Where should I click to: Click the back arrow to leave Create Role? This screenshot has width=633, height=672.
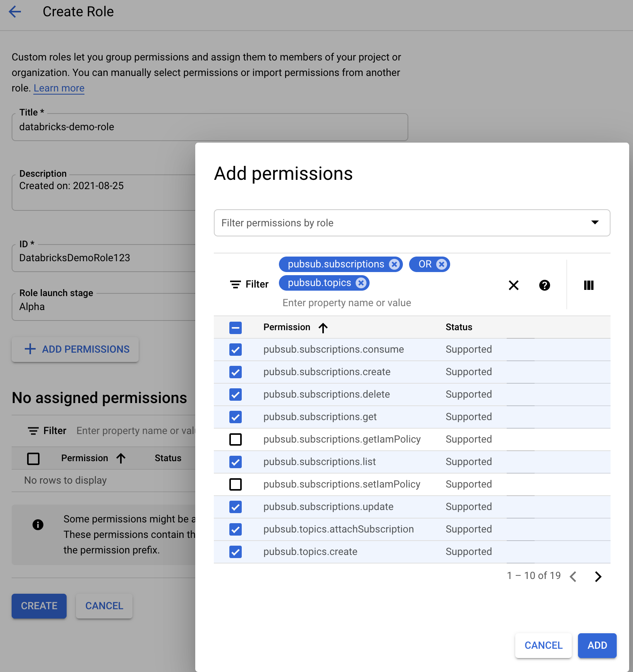[x=15, y=12]
